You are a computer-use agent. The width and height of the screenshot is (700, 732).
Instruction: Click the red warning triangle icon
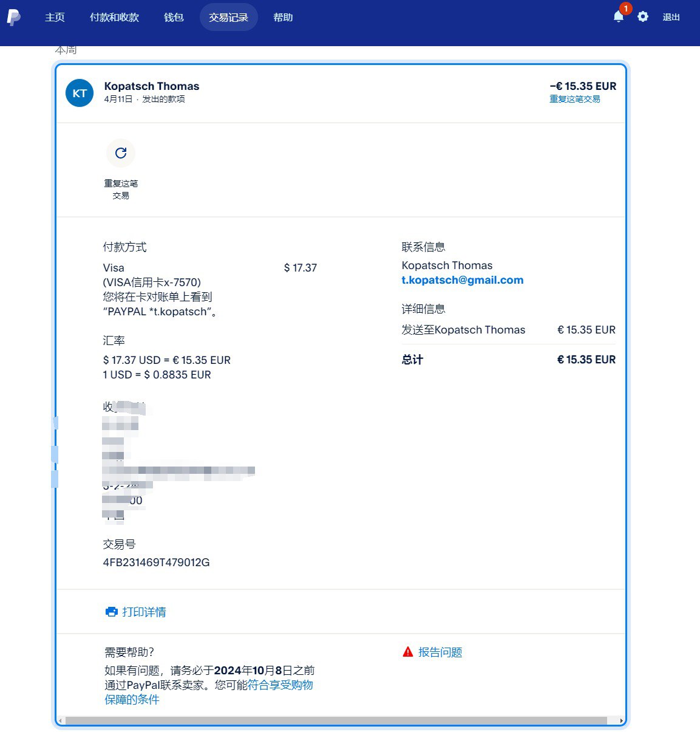point(408,652)
